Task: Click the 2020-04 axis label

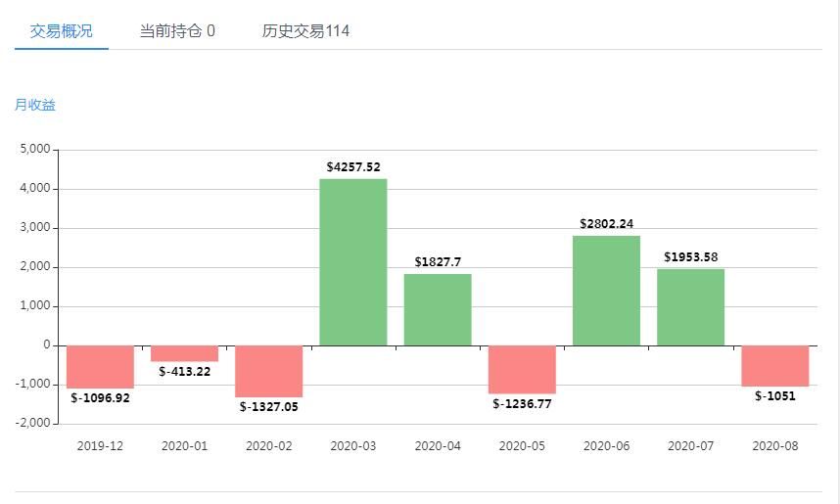Action: (438, 445)
